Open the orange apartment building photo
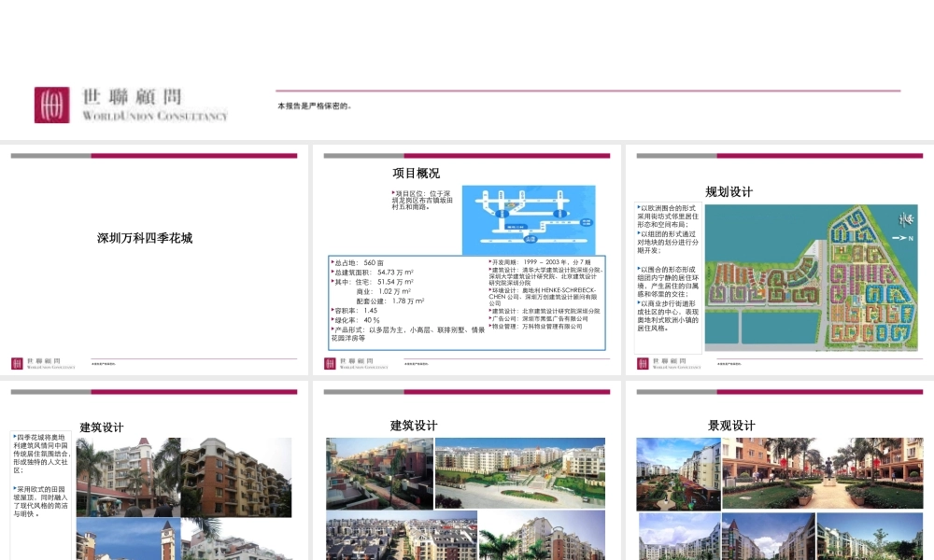Viewport: 934px width, 560px height. point(236,476)
